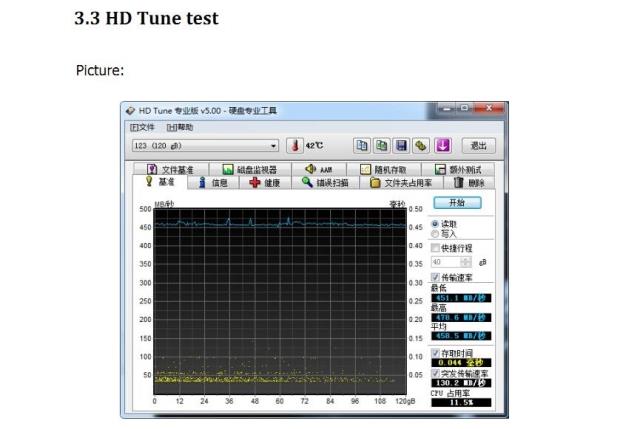
Task: Click the 3.3 HD Tune test heading
Action: [146, 18]
